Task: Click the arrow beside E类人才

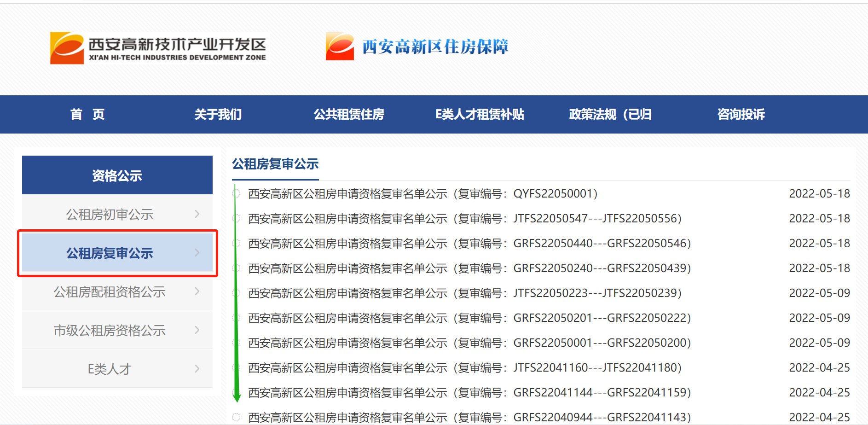Action: pos(197,369)
